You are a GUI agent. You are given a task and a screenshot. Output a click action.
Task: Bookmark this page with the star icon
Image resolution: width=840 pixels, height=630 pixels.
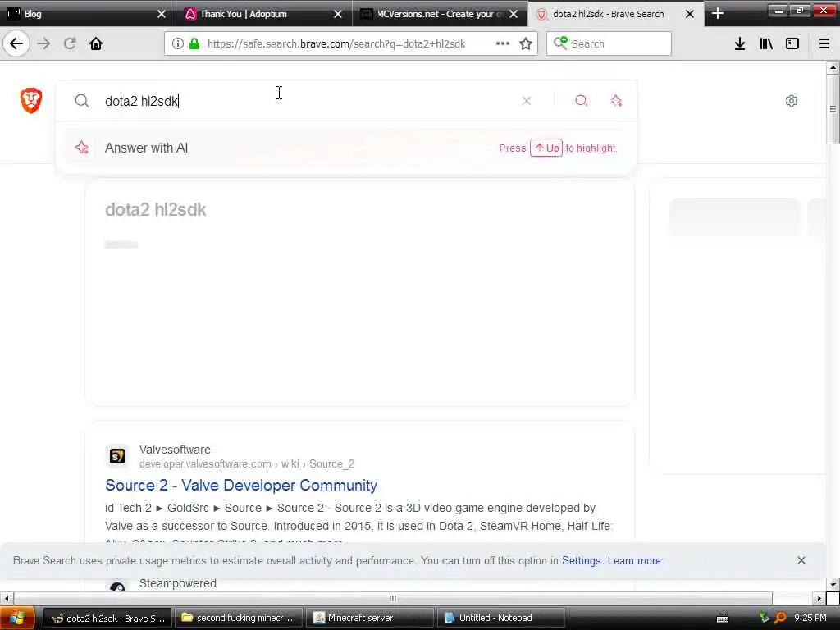pyautogui.click(x=526, y=43)
